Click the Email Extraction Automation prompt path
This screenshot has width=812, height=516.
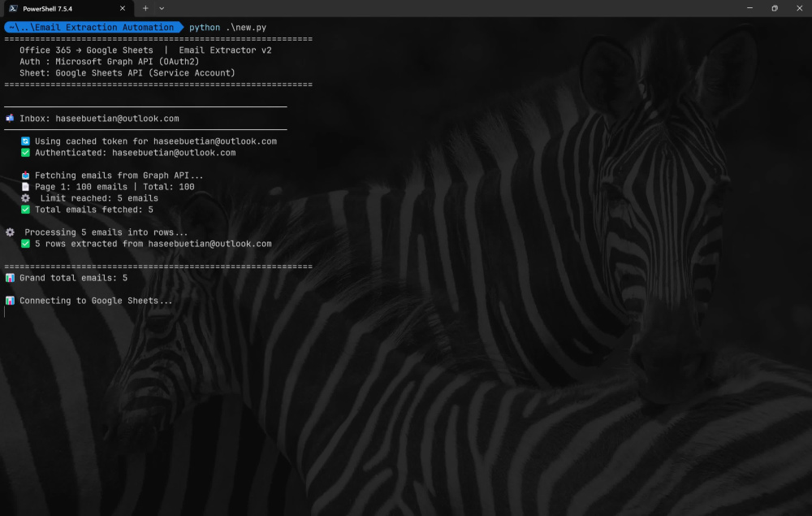tap(92, 28)
